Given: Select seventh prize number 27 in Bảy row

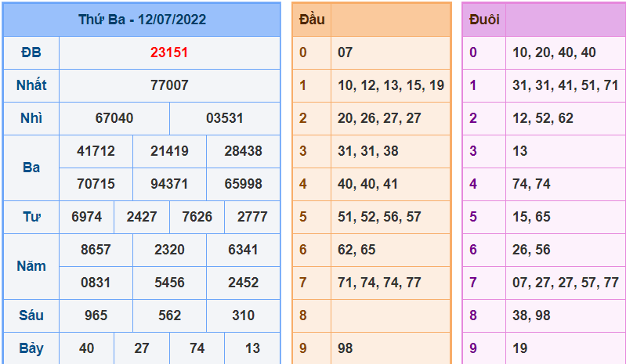Looking at the screenshot, I should [x=142, y=349].
